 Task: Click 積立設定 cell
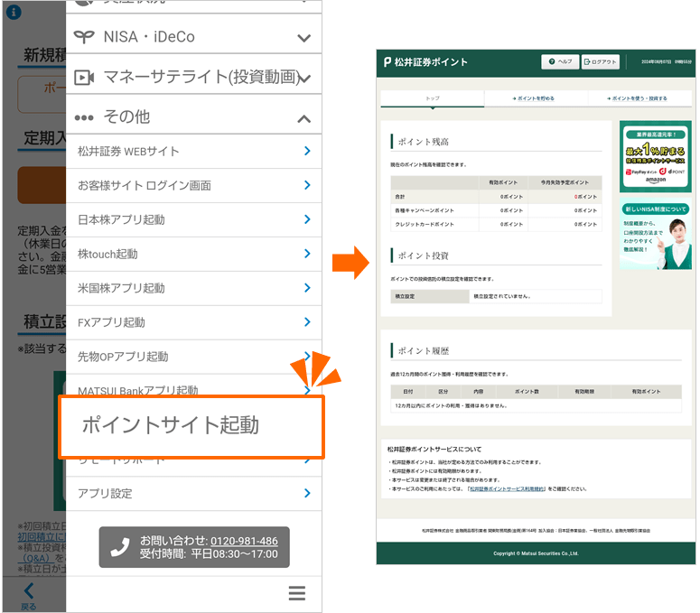click(x=430, y=296)
